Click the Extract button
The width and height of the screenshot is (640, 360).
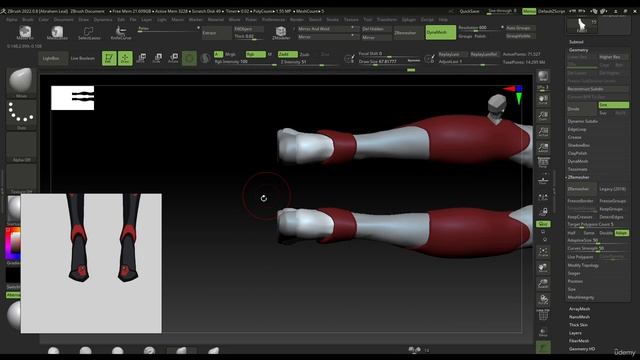(216, 33)
